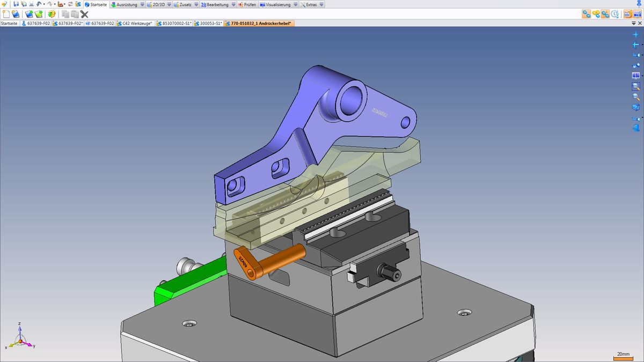644x362 pixels.
Task: Select the highlighted zoom window magnifier icon
Action: pyautogui.click(x=636, y=86)
